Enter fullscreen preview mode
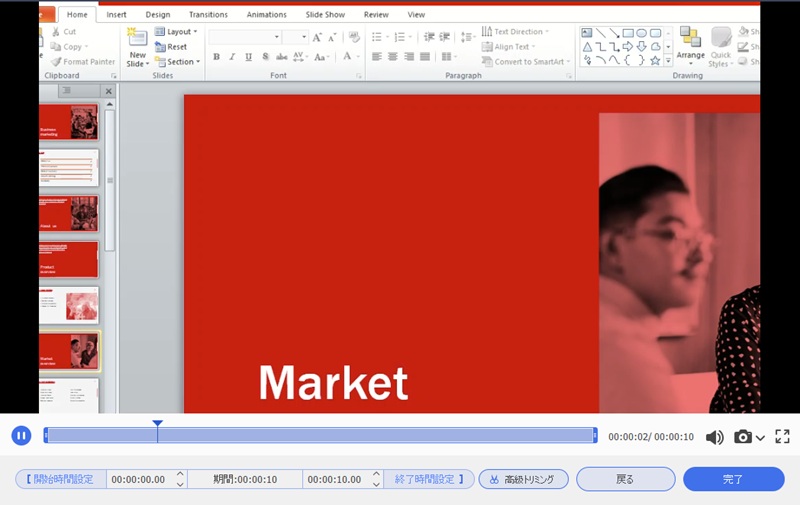Screen dimensions: 800x505 click(x=782, y=436)
